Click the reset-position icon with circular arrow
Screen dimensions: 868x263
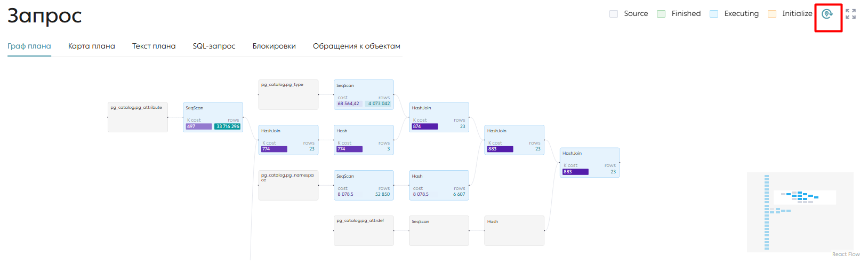(x=827, y=14)
